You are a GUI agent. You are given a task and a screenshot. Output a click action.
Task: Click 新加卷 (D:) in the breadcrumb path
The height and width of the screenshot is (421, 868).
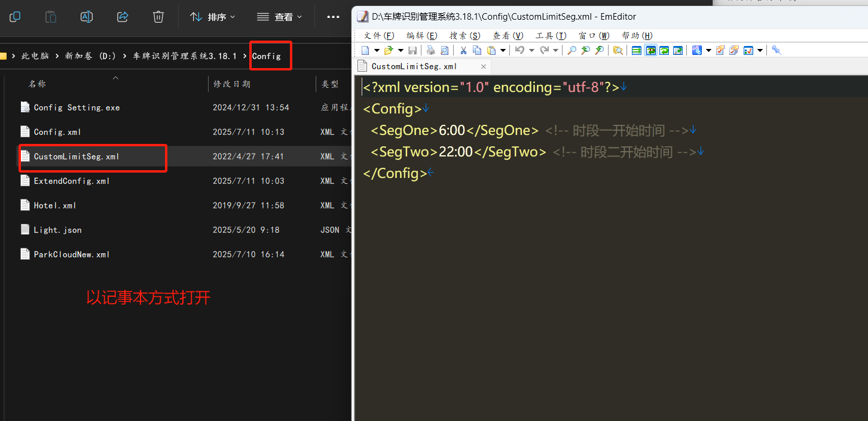pyautogui.click(x=90, y=56)
